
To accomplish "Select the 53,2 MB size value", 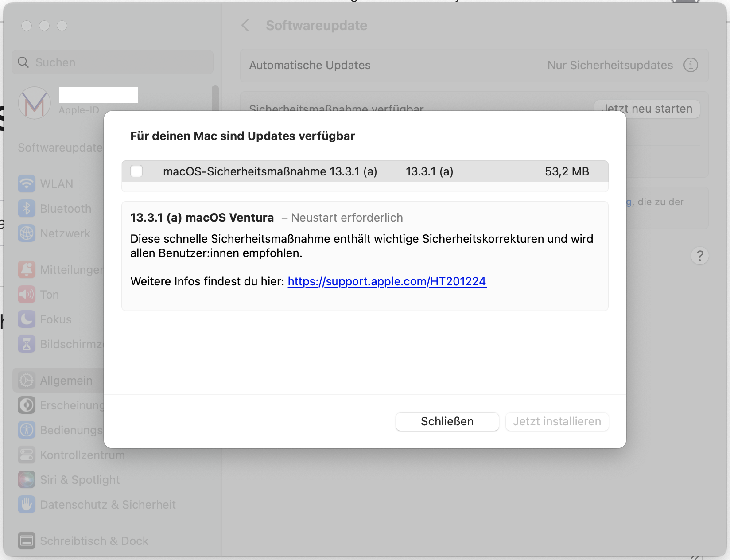I will click(x=567, y=171).
